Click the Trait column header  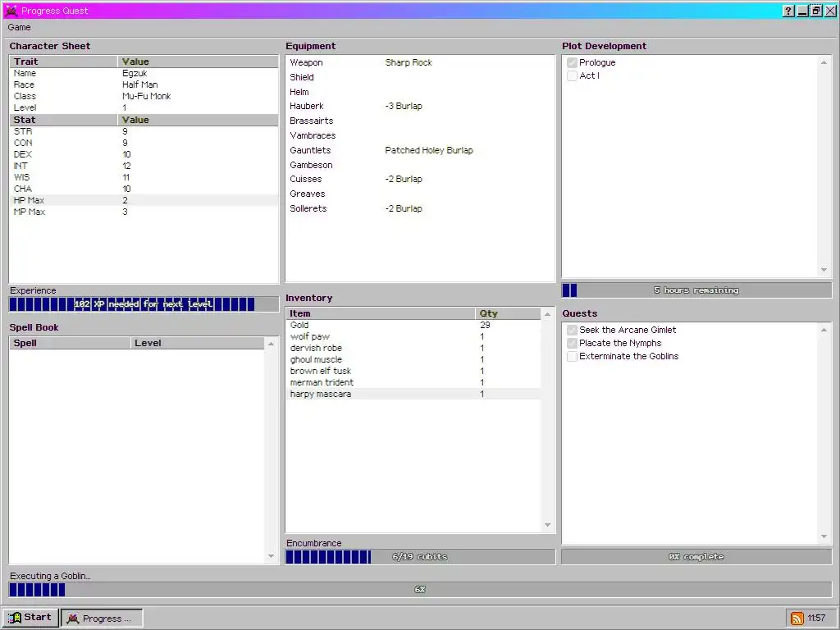pos(64,62)
